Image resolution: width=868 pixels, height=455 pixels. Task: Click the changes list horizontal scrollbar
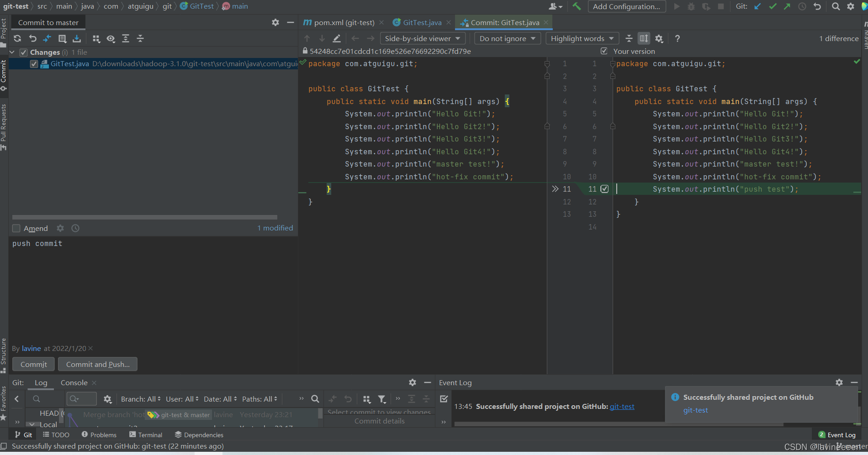click(144, 217)
